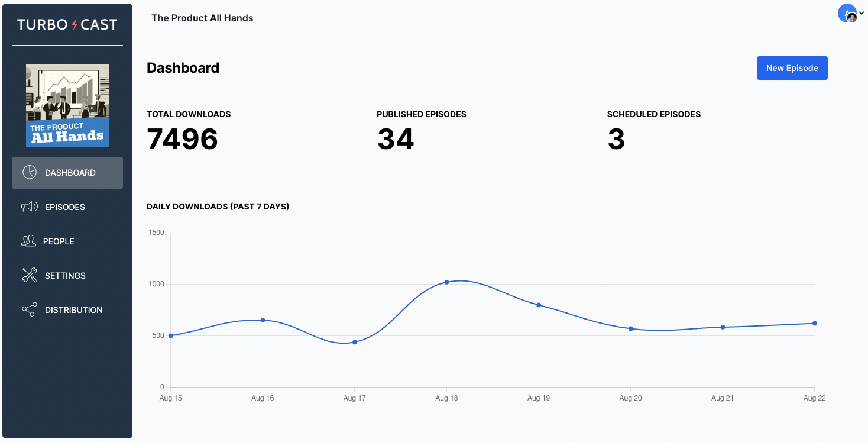
Task: Expand the chevron next to avatar
Action: [x=861, y=13]
